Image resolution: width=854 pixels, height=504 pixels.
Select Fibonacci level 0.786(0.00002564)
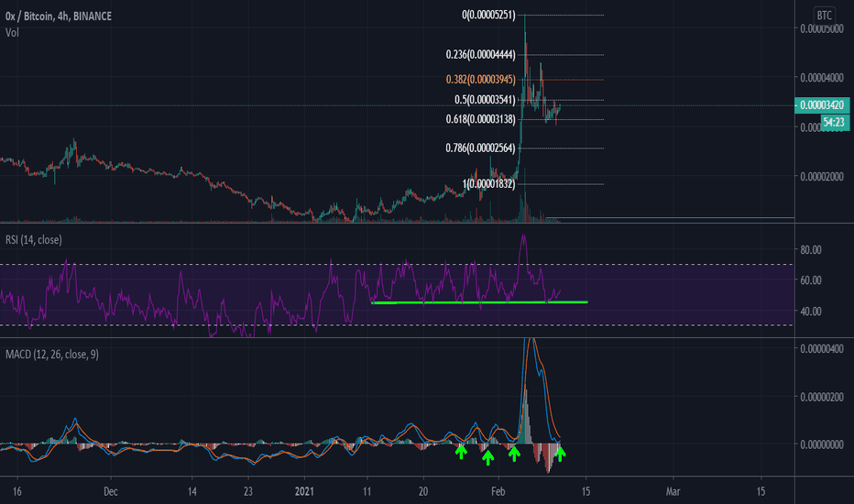480,148
